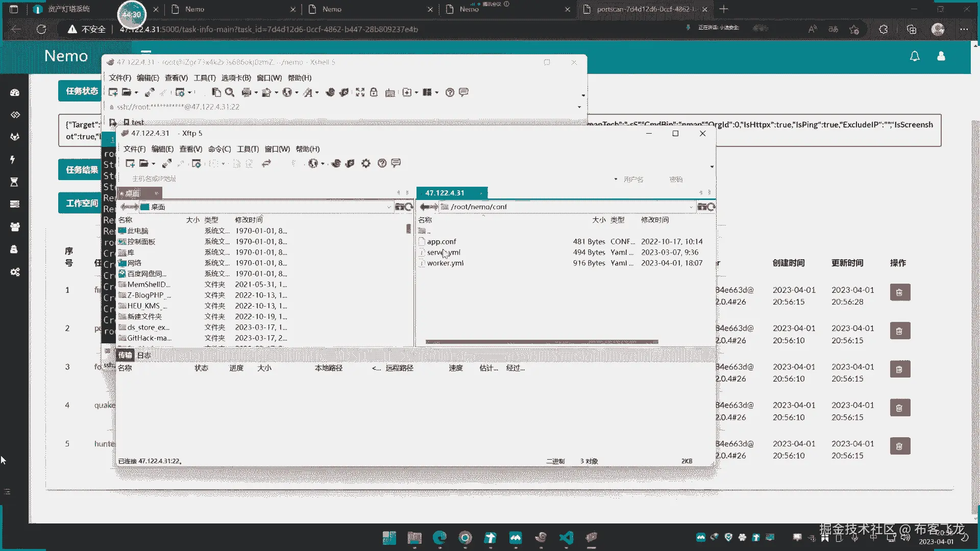Open the Xftp options gear icon

[x=366, y=163]
